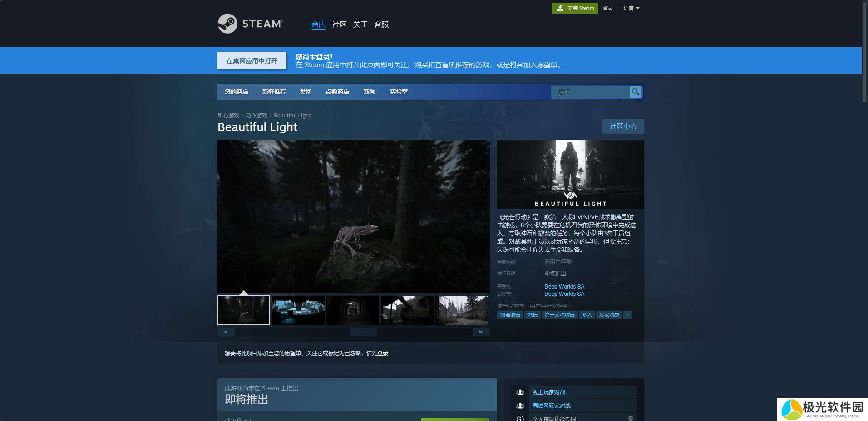Select the second screenshot thumbnail

[x=298, y=310]
